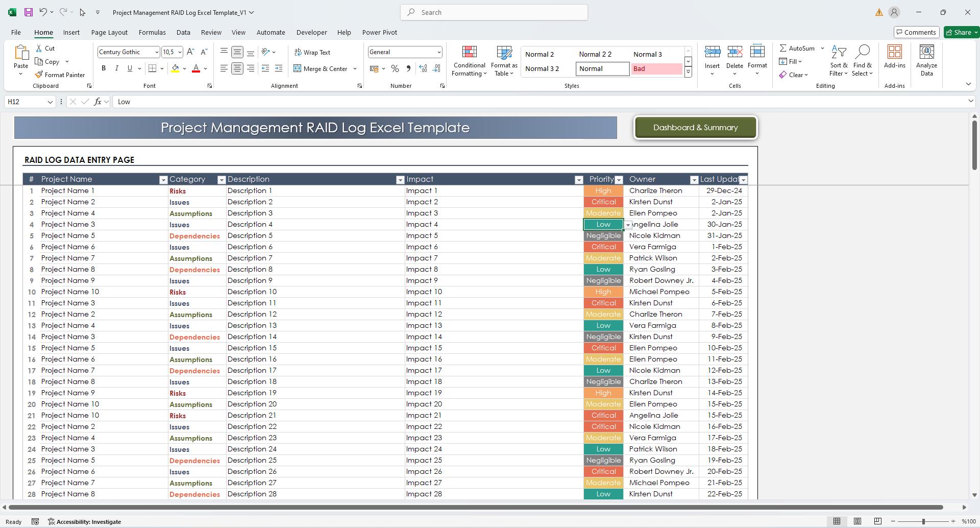Click the Undo arrow icon
This screenshot has width=980, height=528.
click(43, 12)
